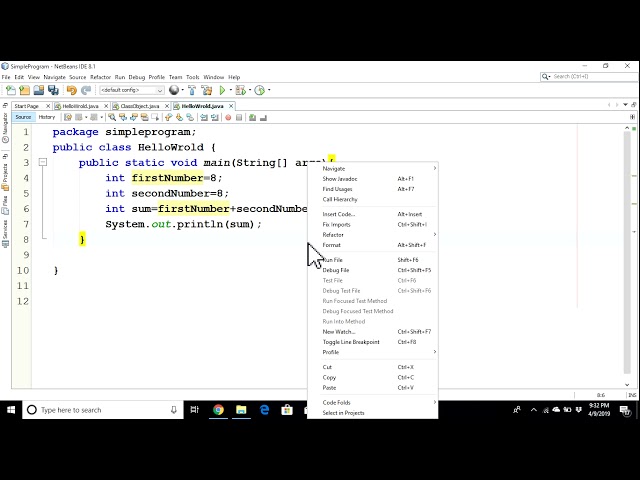The width and height of the screenshot is (640, 480).
Task: Click the Build Project hammer icon
Action: [192, 90]
